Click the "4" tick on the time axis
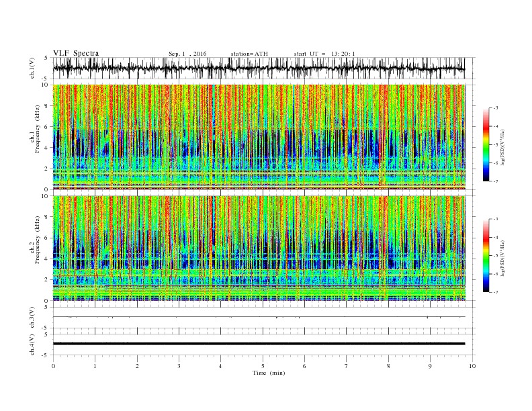The image size is (532, 411). (220, 366)
